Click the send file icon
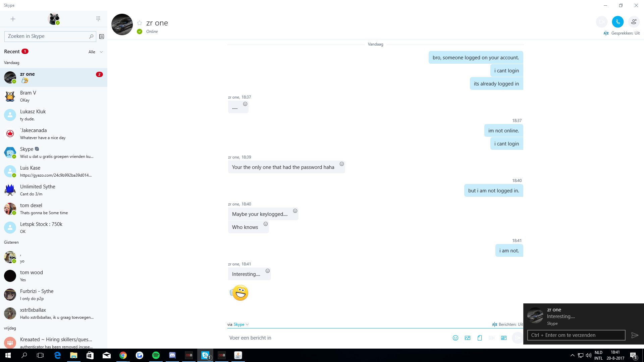The width and height of the screenshot is (644, 362). point(480,338)
